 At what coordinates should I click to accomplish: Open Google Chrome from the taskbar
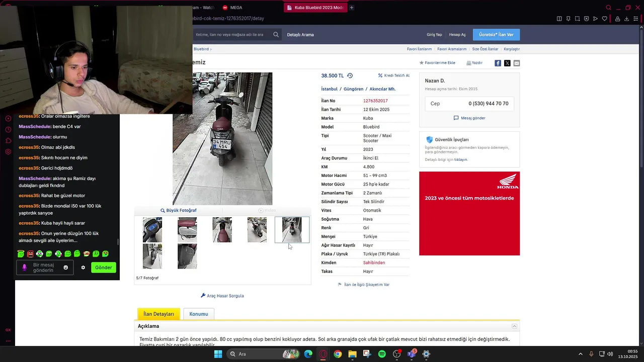click(x=338, y=354)
